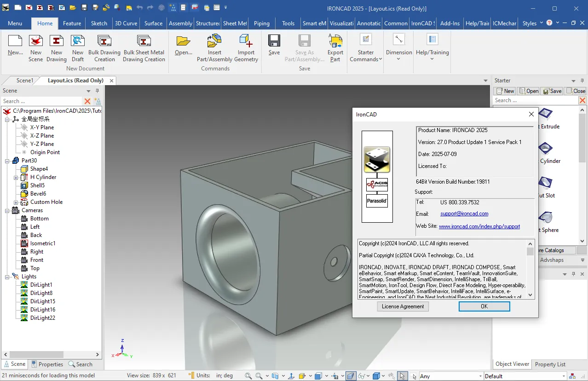
Task: Collapse the Cameras tree node
Action: 7,210
